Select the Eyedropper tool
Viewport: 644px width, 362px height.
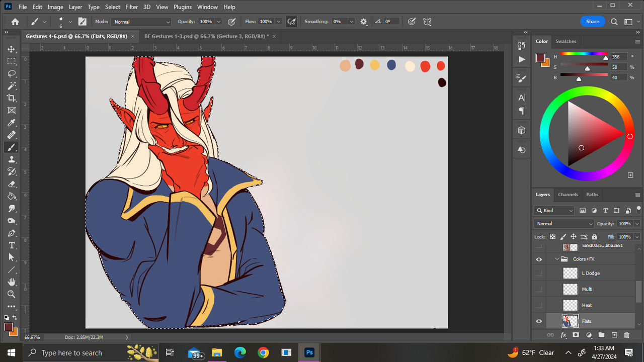(11, 123)
